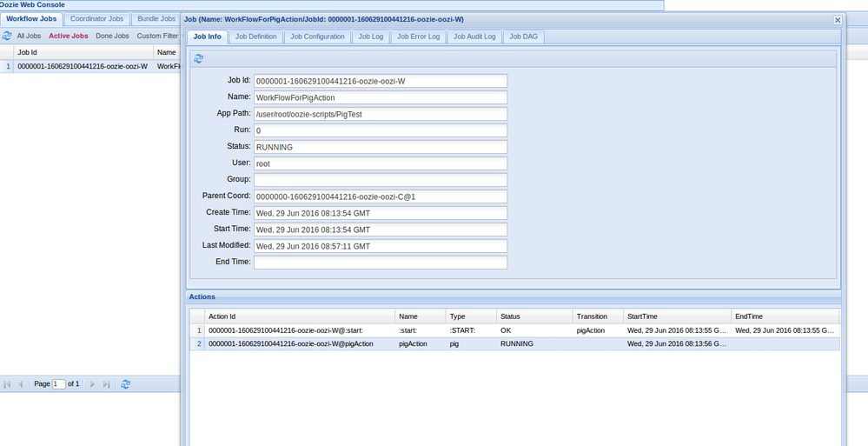868x446 pixels.
Task: Click the Last Modified field
Action: click(381, 246)
